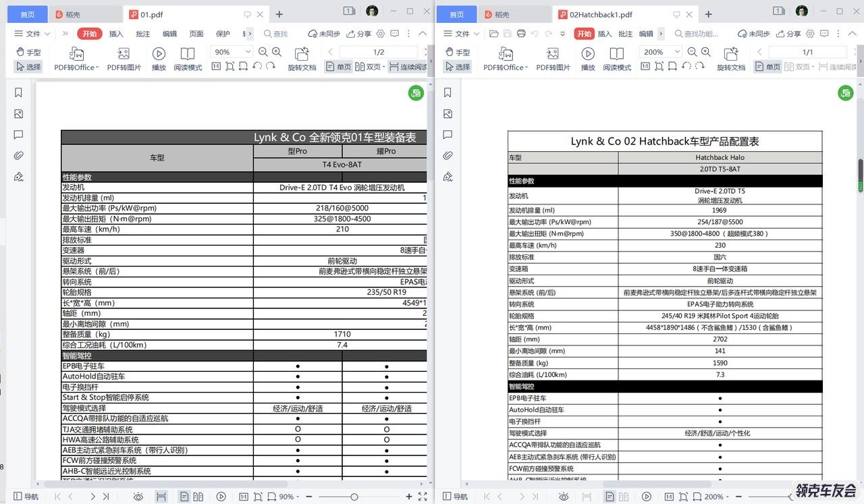This screenshot has width=864, height=504.
Task: Collapse ribbon in 01.pdf window
Action: coord(423,34)
